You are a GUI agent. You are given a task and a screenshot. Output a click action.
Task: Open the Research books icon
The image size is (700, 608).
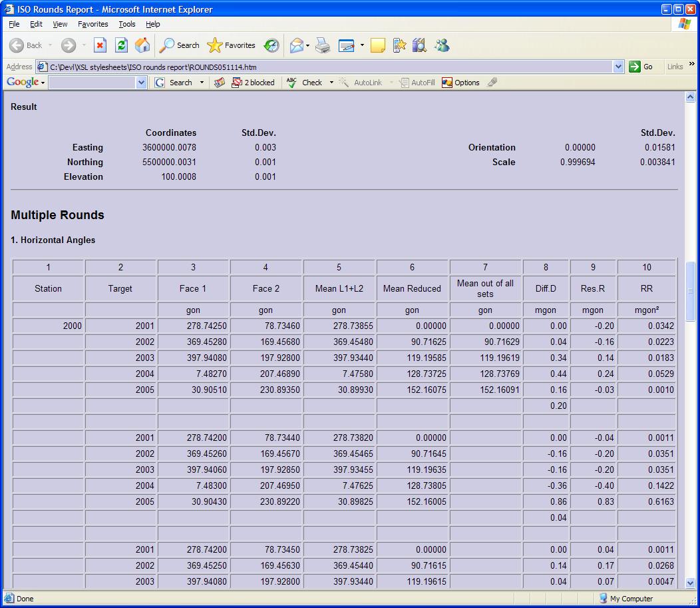(419, 45)
